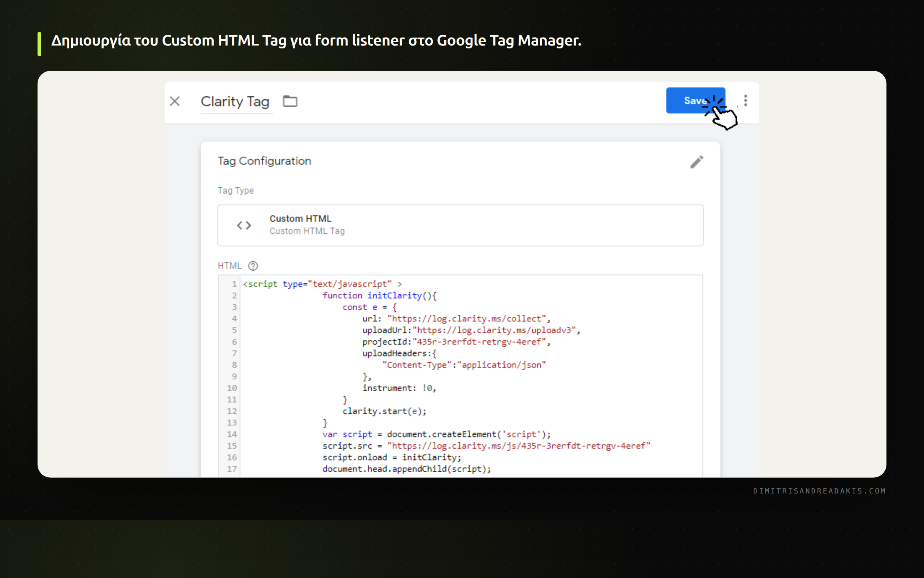The width and height of the screenshot is (924, 578).
Task: Click the 'document.head.appendChild(script);' line
Action: [407, 469]
